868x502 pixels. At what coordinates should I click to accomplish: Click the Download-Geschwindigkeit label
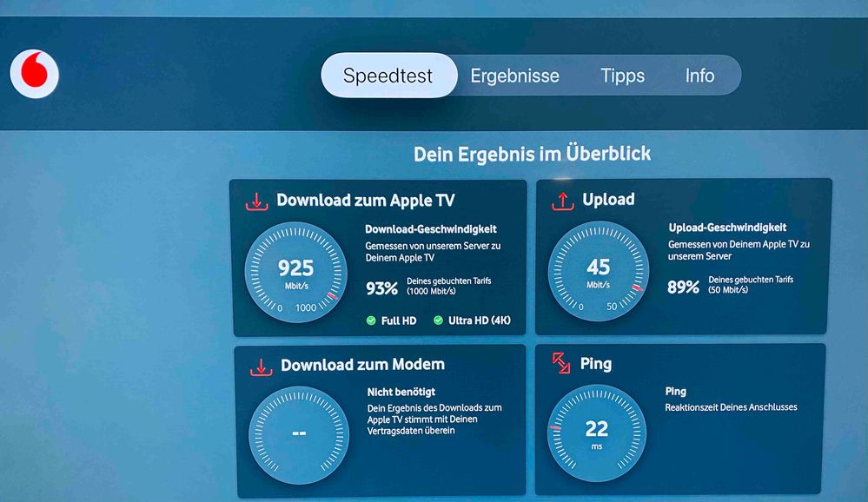click(x=431, y=229)
